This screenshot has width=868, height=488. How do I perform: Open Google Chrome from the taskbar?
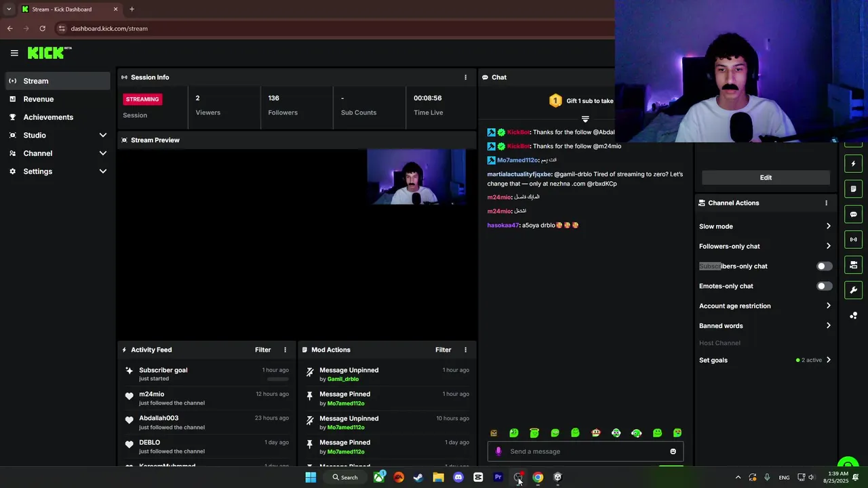(x=538, y=477)
